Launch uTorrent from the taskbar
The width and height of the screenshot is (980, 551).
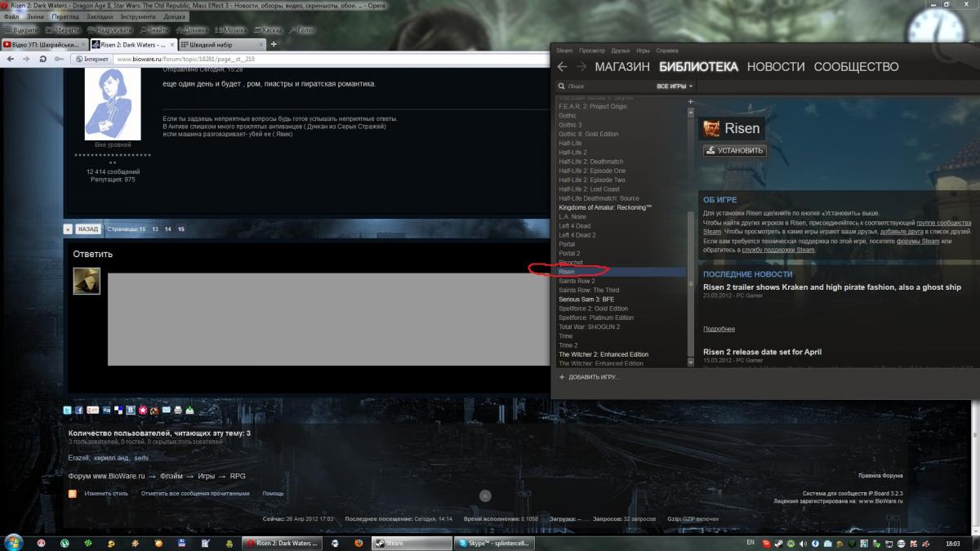tap(65, 543)
